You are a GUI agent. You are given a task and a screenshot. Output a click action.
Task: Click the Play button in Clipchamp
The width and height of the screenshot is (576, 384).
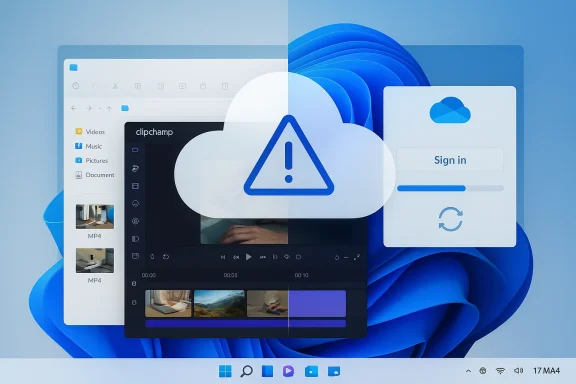[x=248, y=257]
